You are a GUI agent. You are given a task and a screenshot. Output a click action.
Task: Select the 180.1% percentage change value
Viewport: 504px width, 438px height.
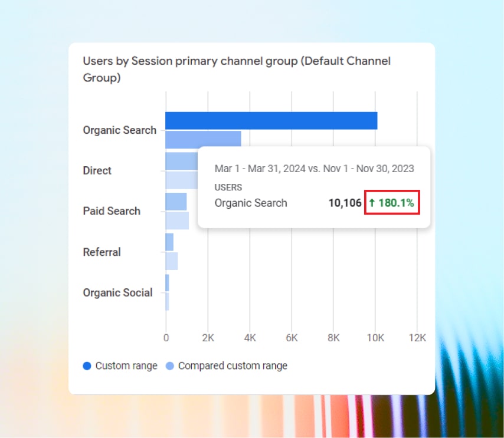pos(396,203)
